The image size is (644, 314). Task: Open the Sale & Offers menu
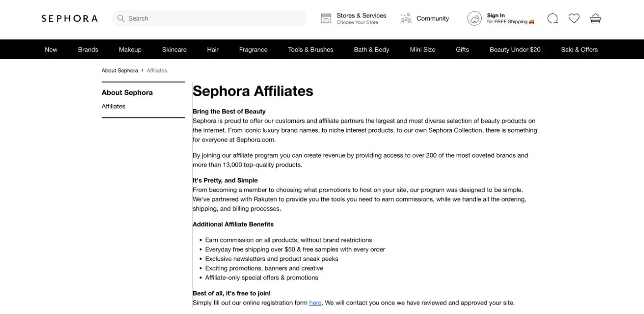point(579,49)
